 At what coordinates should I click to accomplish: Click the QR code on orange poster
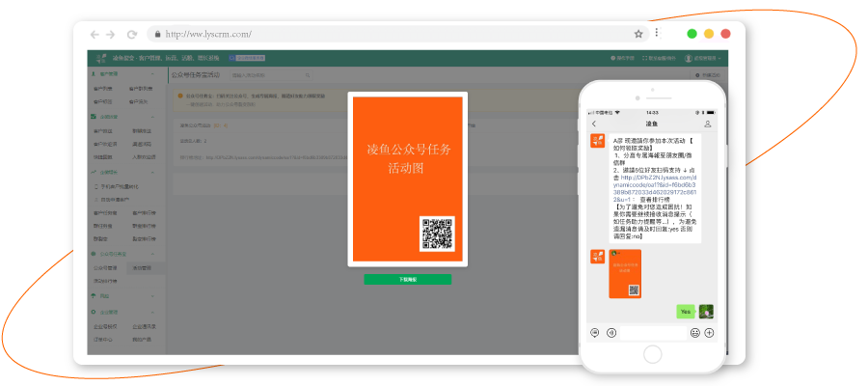tap(436, 234)
